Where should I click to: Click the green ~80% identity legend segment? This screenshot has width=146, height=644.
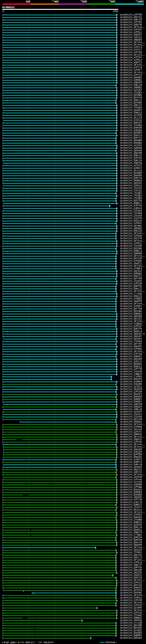click(x=101, y=4)
